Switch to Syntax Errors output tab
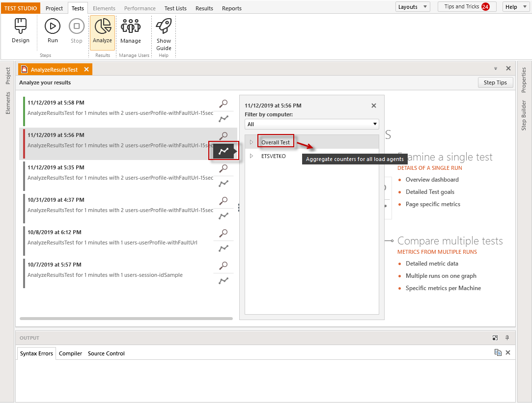Screen dimensions: 532x403 pyautogui.click(x=36, y=353)
